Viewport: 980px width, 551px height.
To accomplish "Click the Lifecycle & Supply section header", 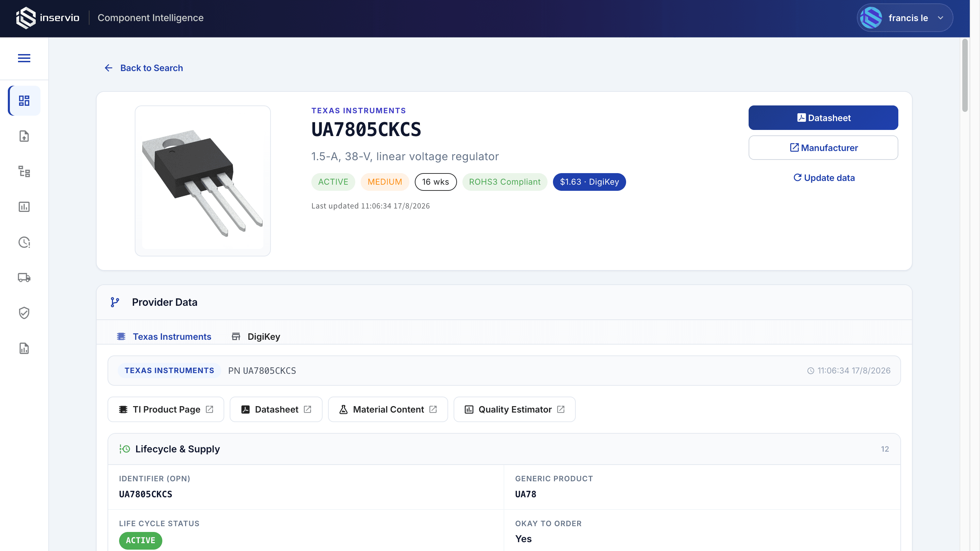I will [504, 449].
